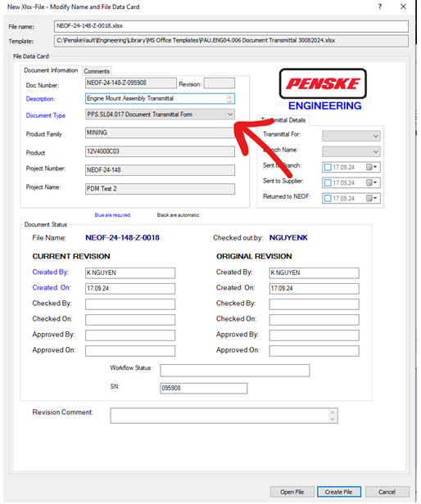Click the Revision field
The image size is (421, 504).
[220, 83]
